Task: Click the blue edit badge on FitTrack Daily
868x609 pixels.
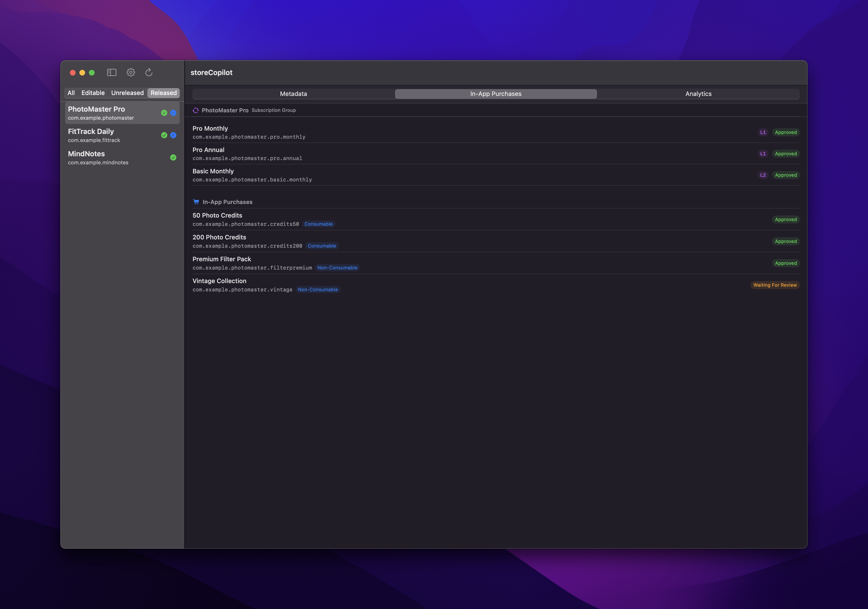Action: 174,135
